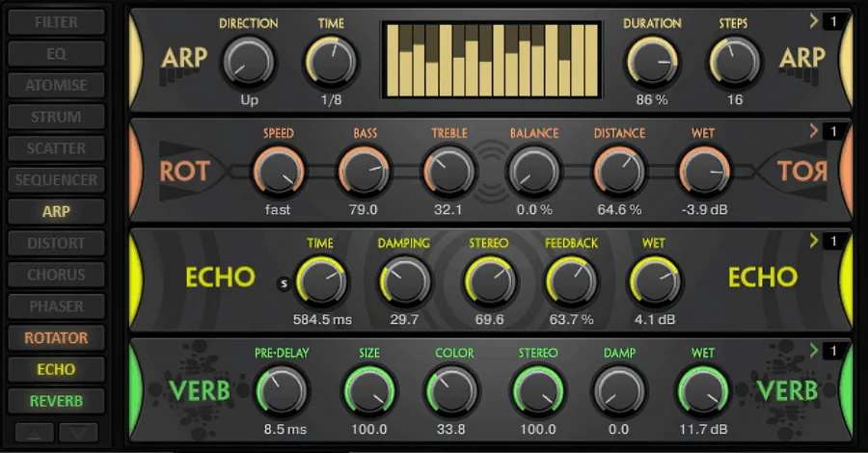Select the Phaser effect button
The width and height of the screenshot is (868, 453).
point(57,306)
